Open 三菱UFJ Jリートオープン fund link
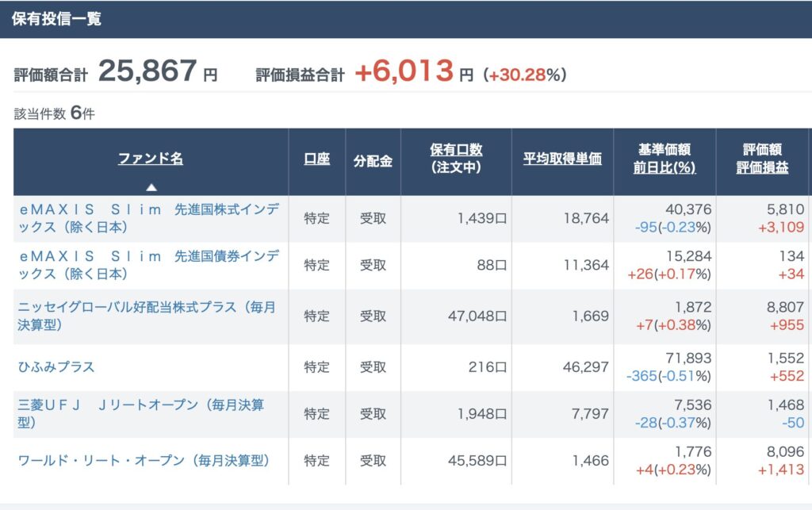 pos(140,413)
